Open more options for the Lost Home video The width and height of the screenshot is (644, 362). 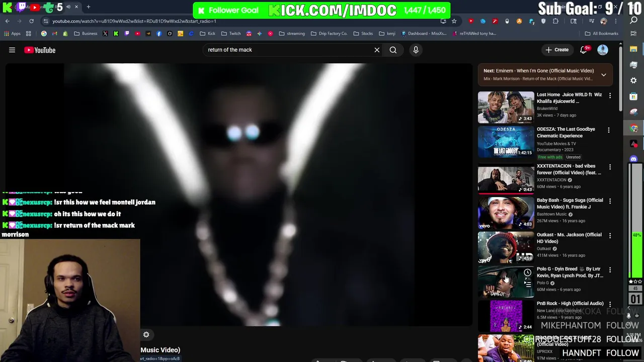click(610, 96)
